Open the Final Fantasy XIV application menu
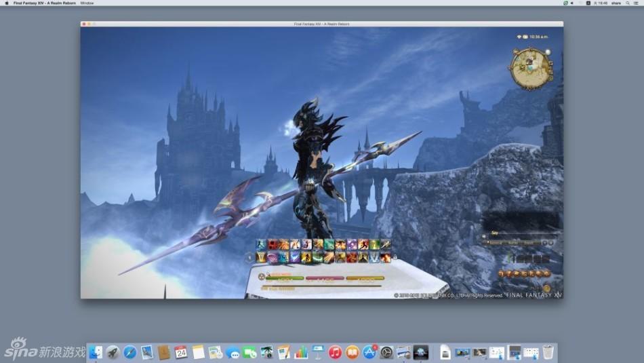The width and height of the screenshot is (644, 363). tap(44, 3)
